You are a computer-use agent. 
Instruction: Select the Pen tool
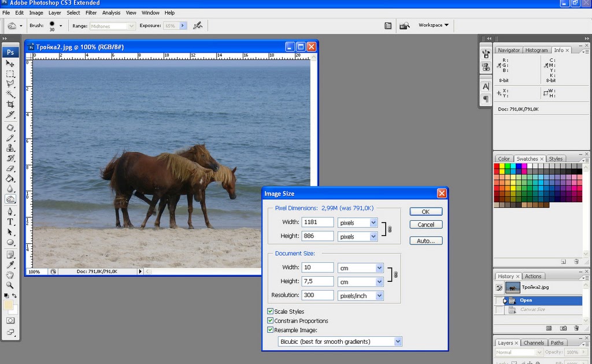10,211
